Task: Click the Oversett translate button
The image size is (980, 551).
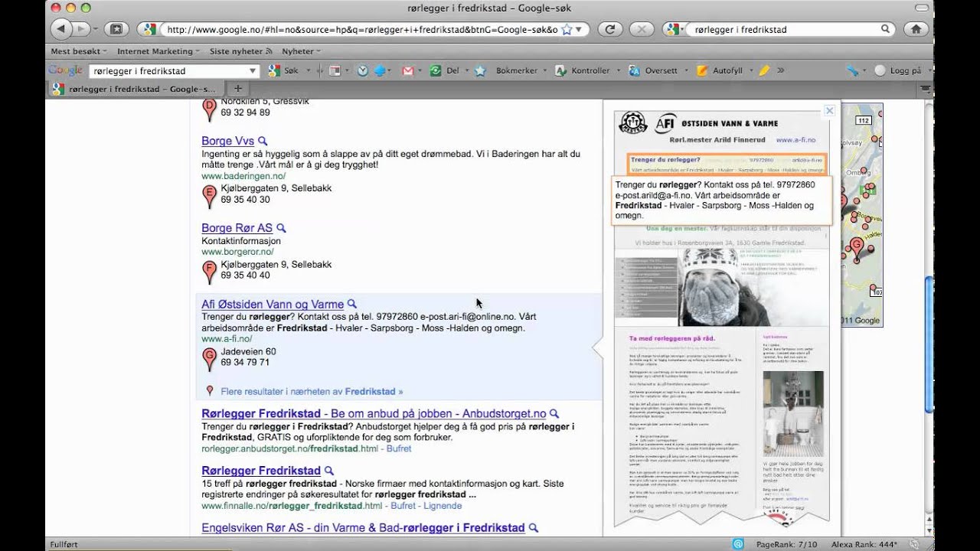Action: pos(653,70)
